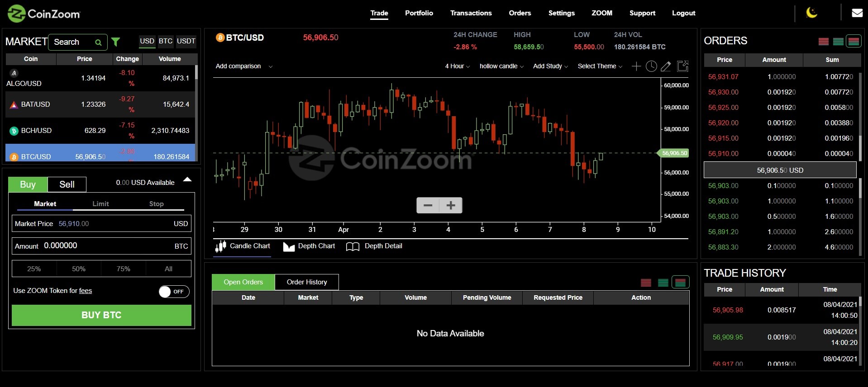Image resolution: width=868 pixels, height=387 pixels.
Task: Click the 56,931.07 sell order price
Action: coord(723,77)
